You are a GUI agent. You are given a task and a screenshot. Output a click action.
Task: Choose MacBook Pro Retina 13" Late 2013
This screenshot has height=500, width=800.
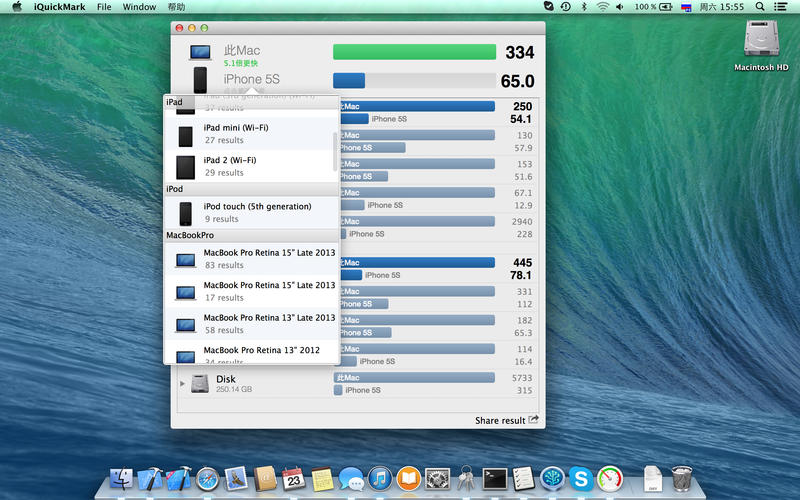[251, 324]
